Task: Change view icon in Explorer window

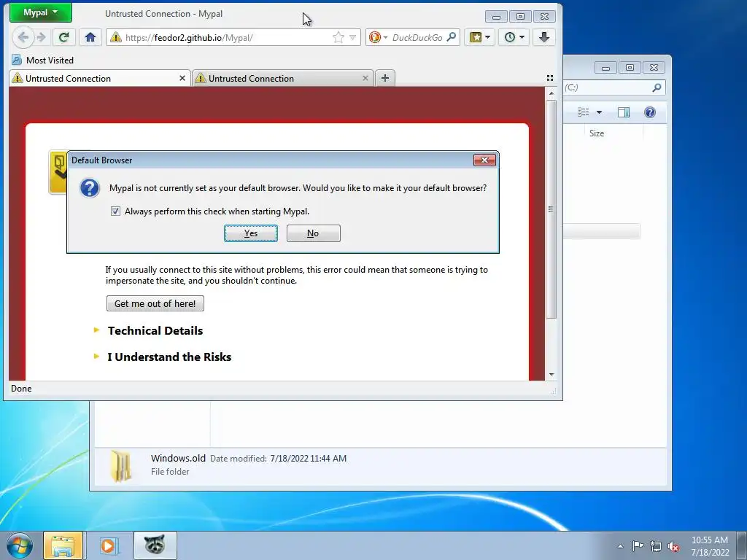Action: (583, 112)
